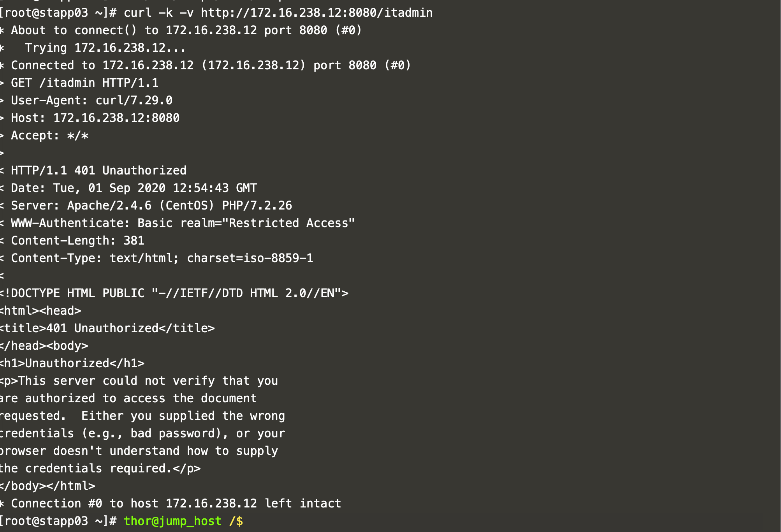Click the "HTTP/1.1 401 Unauthorized" status line

(99, 171)
